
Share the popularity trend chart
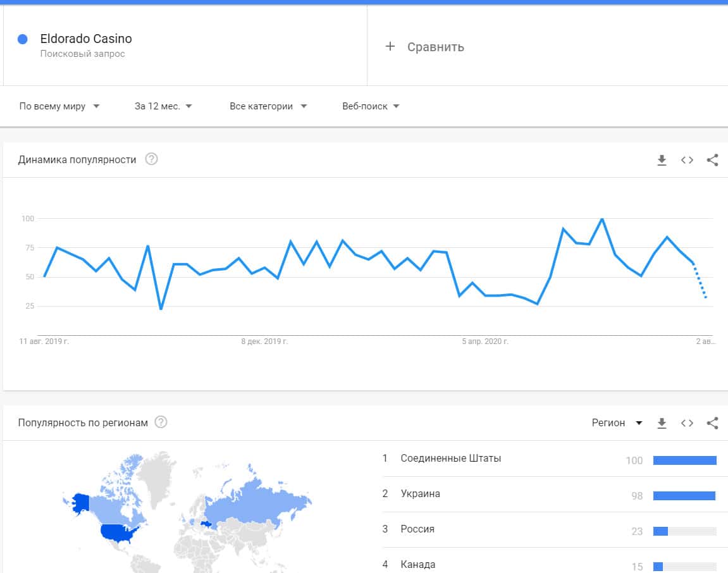pyautogui.click(x=712, y=160)
